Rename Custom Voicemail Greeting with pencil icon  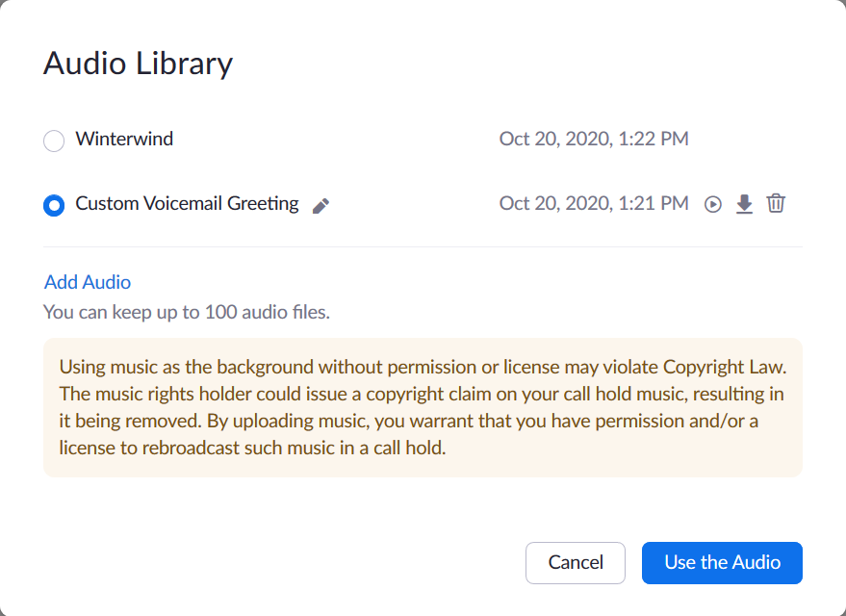pos(321,205)
